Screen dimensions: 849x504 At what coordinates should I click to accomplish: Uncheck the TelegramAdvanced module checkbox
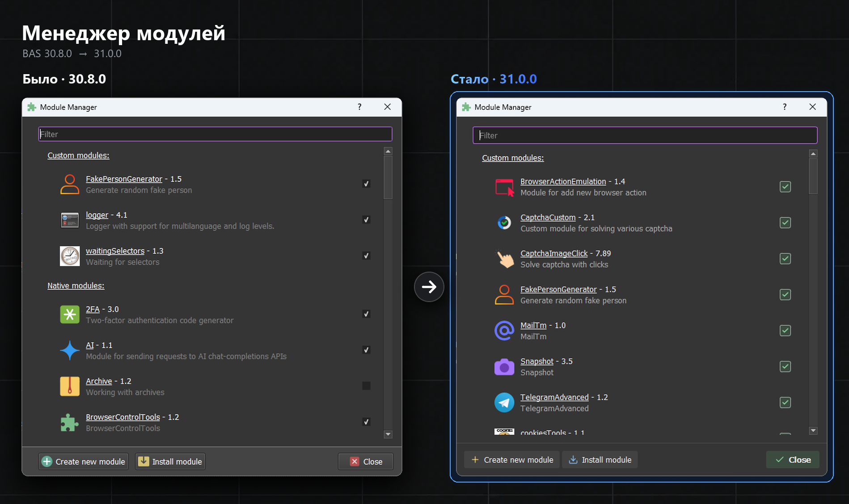click(786, 403)
